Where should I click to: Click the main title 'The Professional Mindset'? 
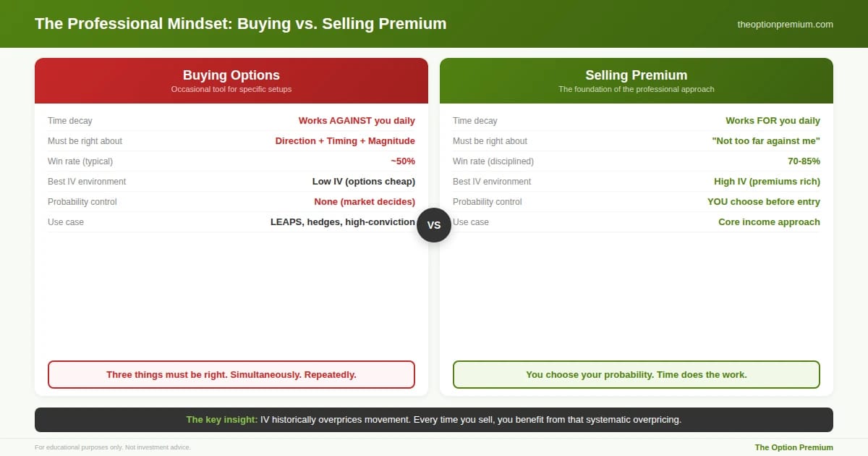pos(240,24)
